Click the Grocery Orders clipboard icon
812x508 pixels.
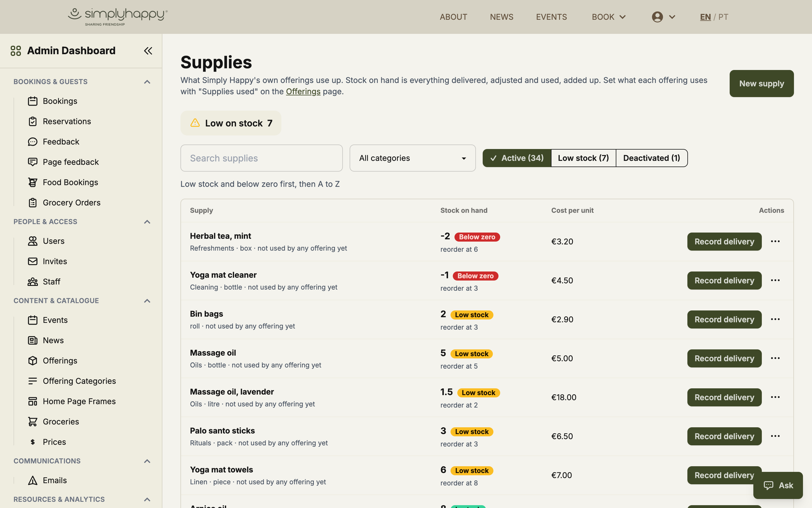point(32,203)
